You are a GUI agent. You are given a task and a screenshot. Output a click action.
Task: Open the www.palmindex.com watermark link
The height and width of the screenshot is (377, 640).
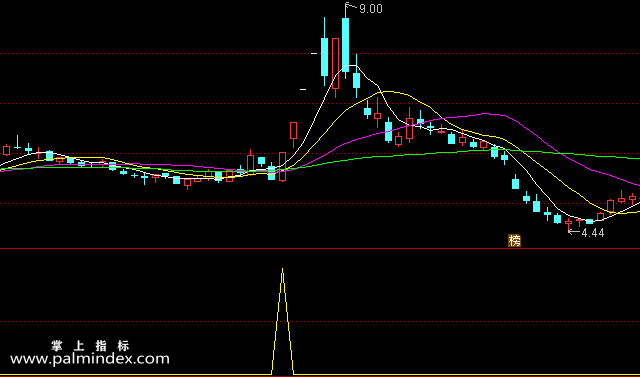point(90,359)
